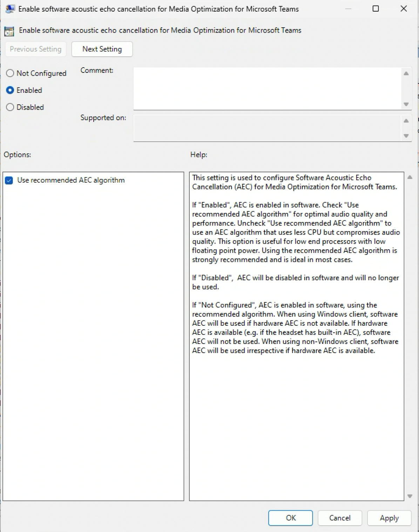Click the Help pane scroll-up arrow
Screen dimensions: 419x532
[409, 178]
